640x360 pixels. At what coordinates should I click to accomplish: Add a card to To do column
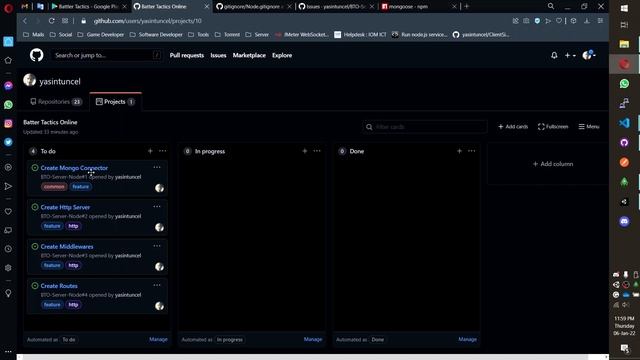(x=150, y=151)
